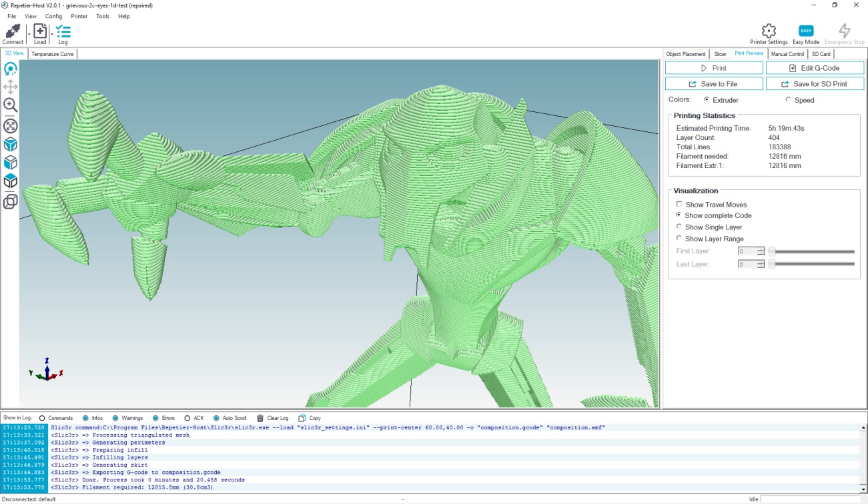Click the Last Layer number field

click(x=747, y=264)
